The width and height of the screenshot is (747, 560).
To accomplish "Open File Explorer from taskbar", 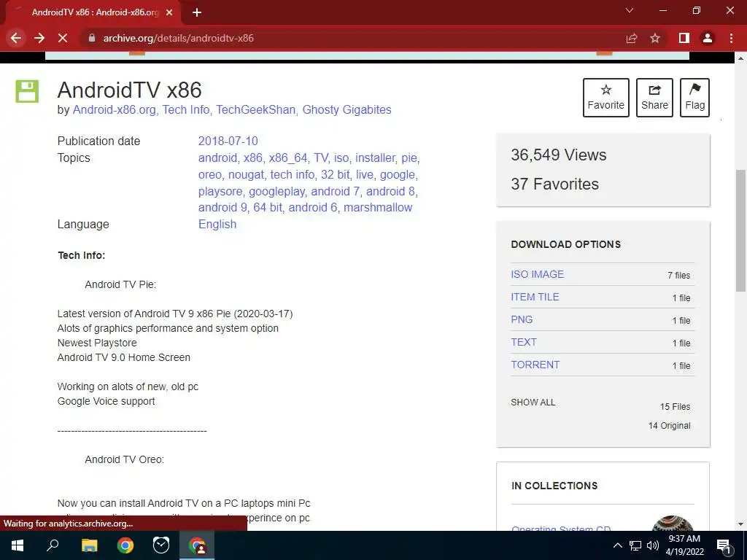I will point(89,545).
